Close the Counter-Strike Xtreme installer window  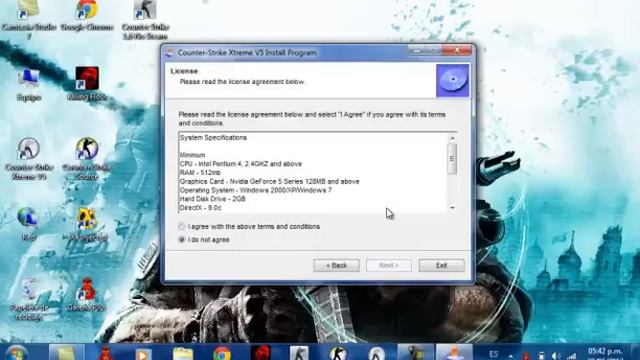click(457, 51)
